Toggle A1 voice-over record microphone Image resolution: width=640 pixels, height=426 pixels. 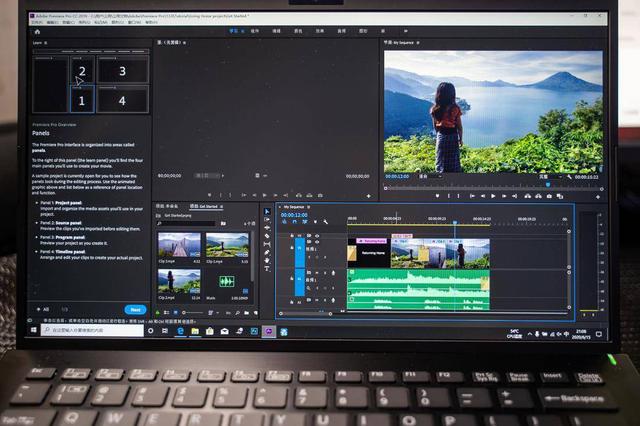point(333,273)
